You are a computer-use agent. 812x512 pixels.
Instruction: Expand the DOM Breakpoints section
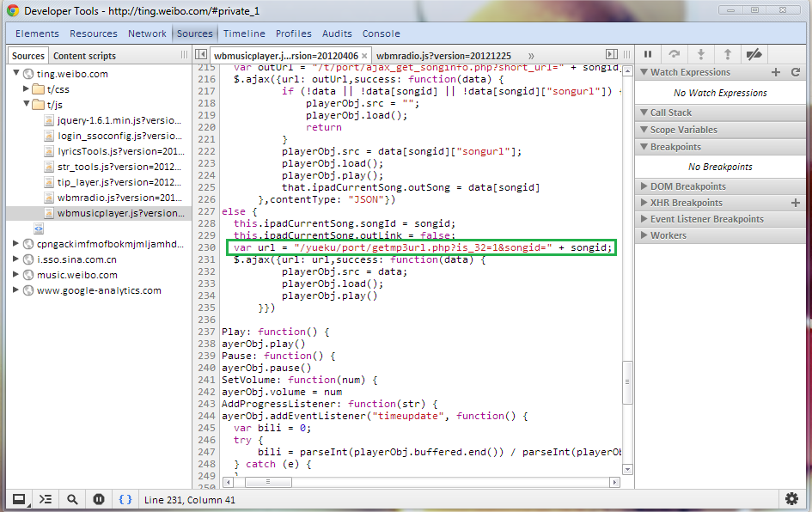tap(687, 186)
